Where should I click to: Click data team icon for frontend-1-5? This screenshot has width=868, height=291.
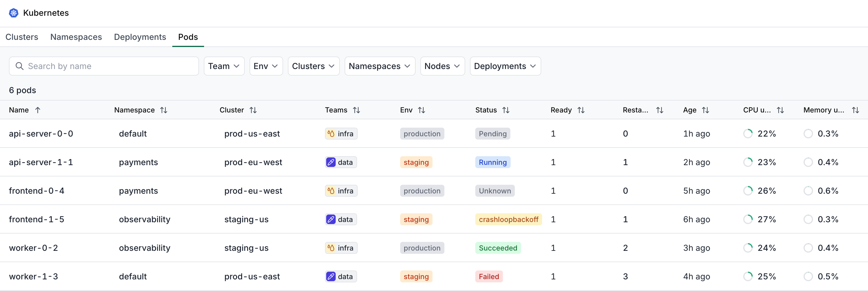[x=331, y=219]
